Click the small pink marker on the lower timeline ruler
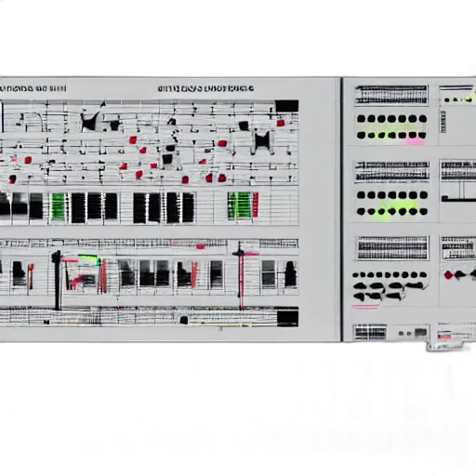Viewport: 476px width, 476px height. click(201, 247)
